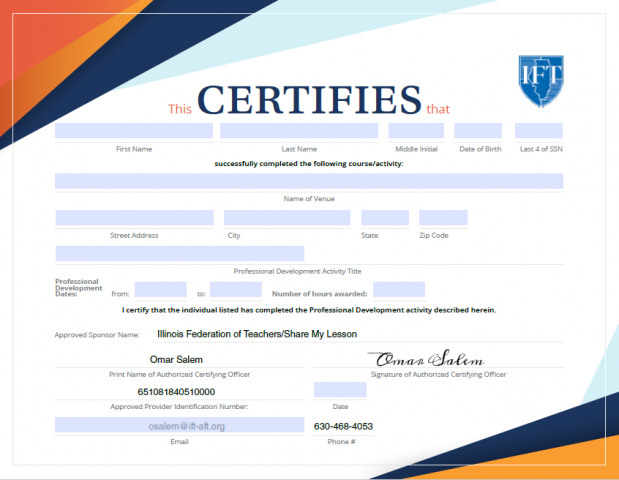Click 'Illinois Federation of Teachers/Share My Lesson' text
The image size is (619, 480).
pos(257,334)
